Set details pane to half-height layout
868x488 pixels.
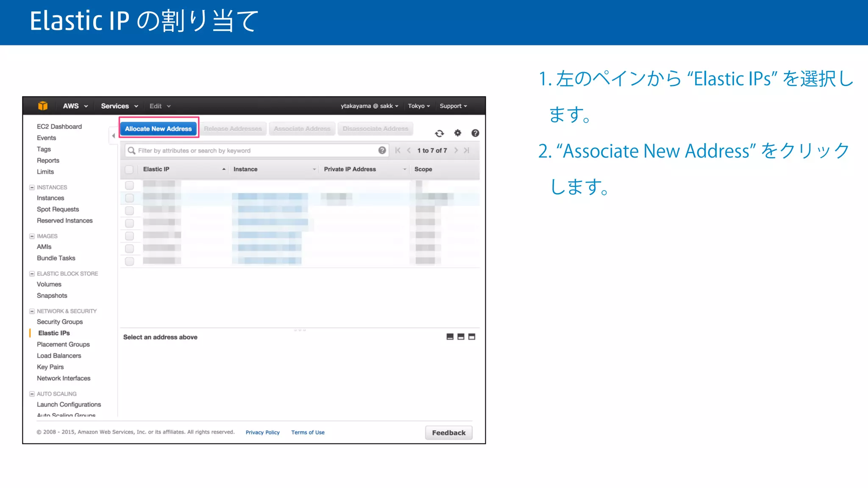pos(461,337)
